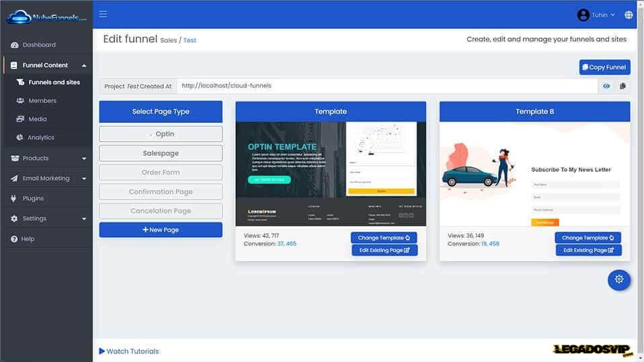Click the Help question mark icon
Viewport: 644px width, 362px height.
point(14,239)
